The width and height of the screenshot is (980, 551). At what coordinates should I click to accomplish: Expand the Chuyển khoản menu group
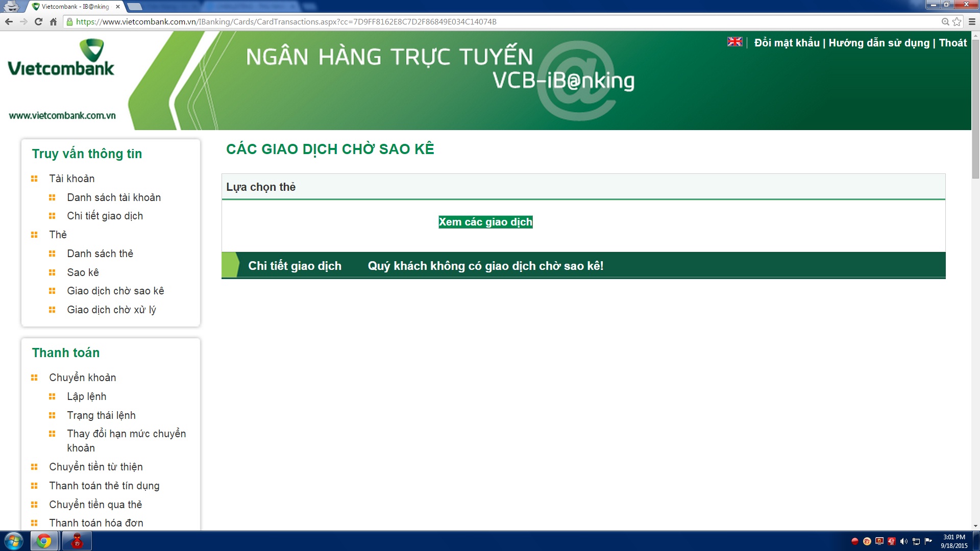tap(82, 378)
